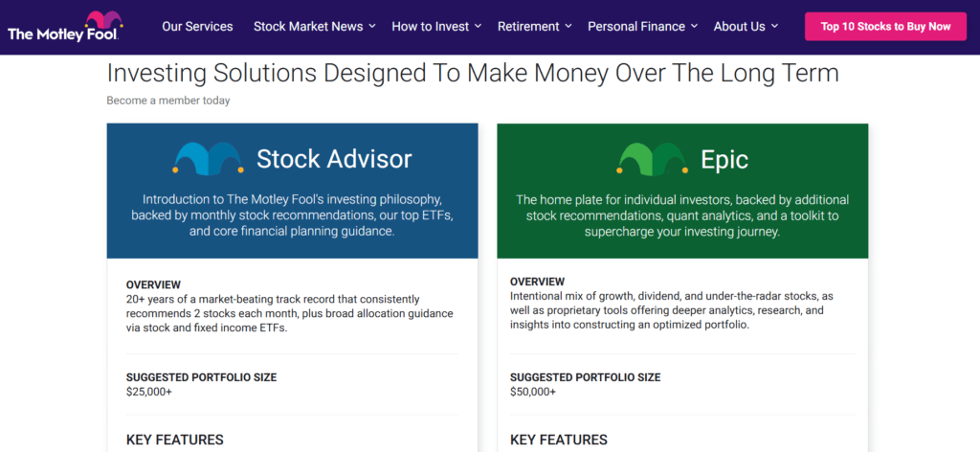Click the green Epic card banner description

(682, 215)
